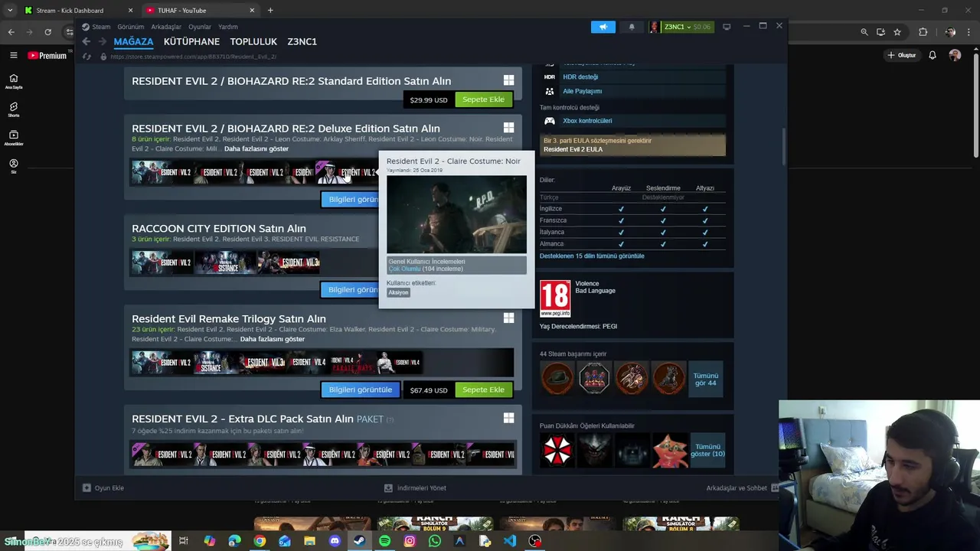This screenshot has height=551, width=980.
Task: Reload the Steam store page
Action: [87, 57]
